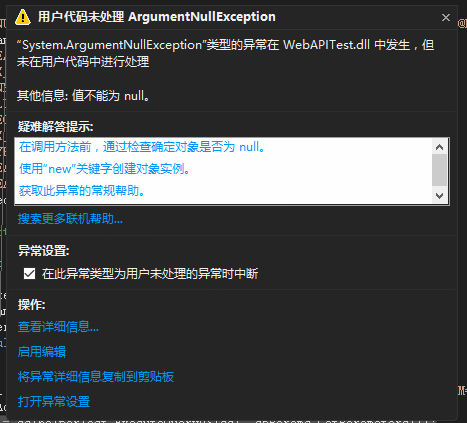The image size is (467, 423).
Task: Click the scroll up arrow in tips list
Action: point(439,147)
